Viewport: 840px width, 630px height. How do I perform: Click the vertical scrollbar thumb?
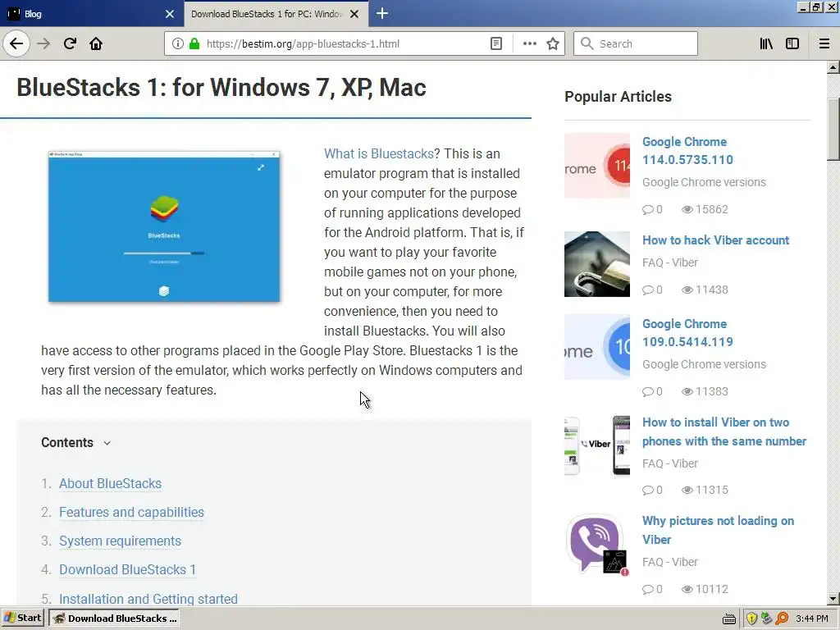click(833, 129)
